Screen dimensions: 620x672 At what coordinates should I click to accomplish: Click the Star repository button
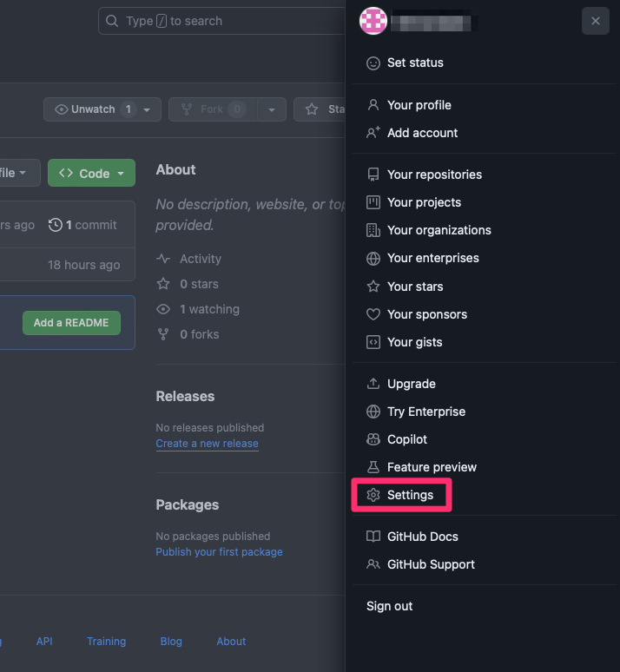320,109
